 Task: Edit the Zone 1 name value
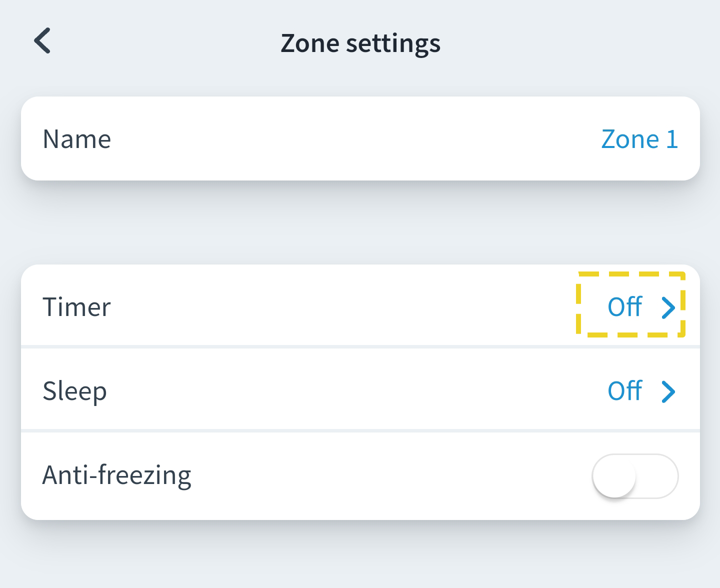(639, 139)
